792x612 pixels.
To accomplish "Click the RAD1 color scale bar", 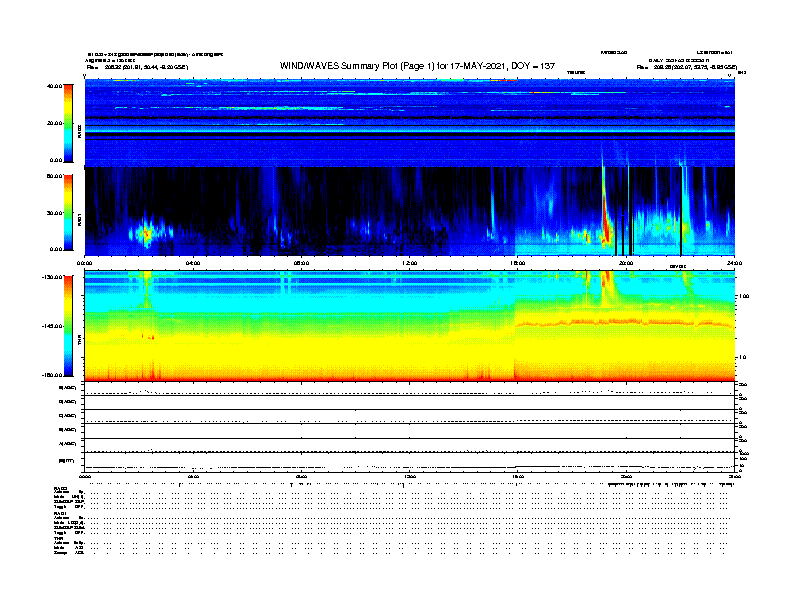I will pyautogui.click(x=68, y=212).
